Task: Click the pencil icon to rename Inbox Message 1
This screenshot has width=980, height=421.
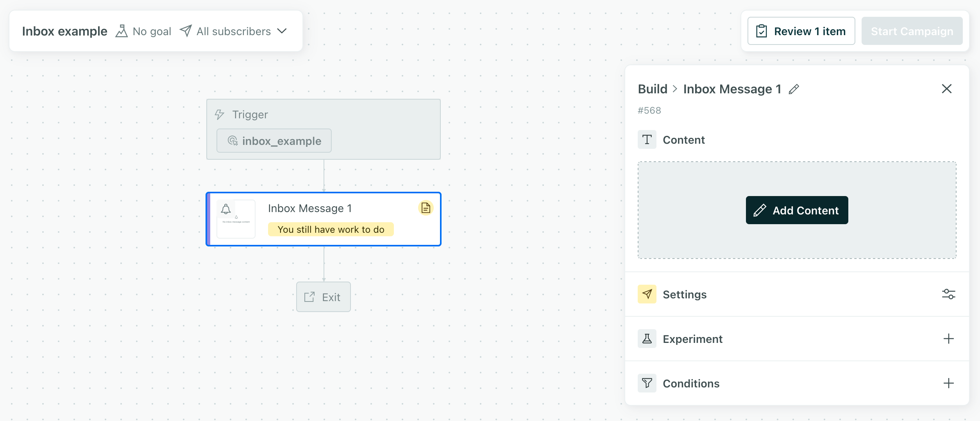Action: (793, 89)
